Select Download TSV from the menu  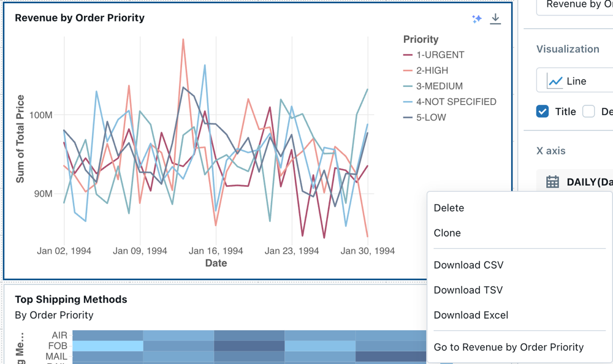468,290
